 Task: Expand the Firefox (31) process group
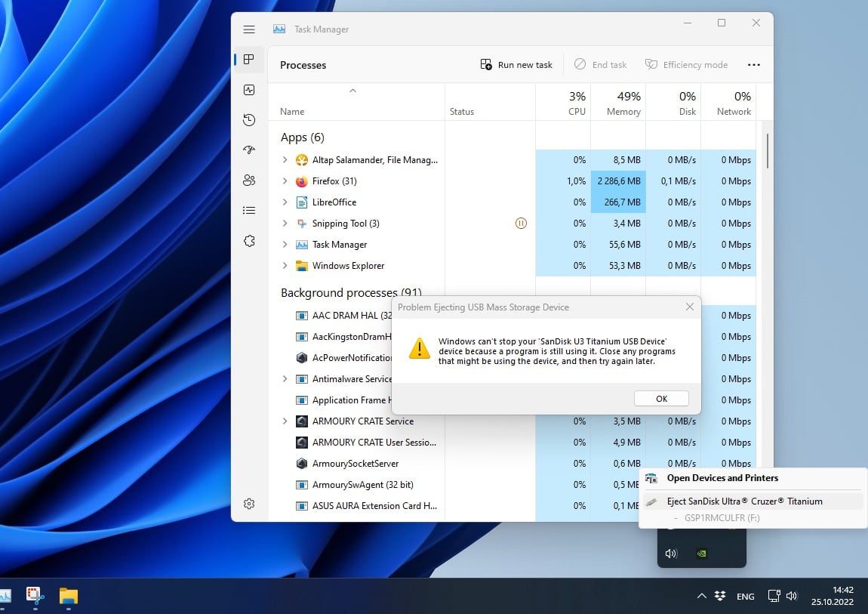point(285,181)
